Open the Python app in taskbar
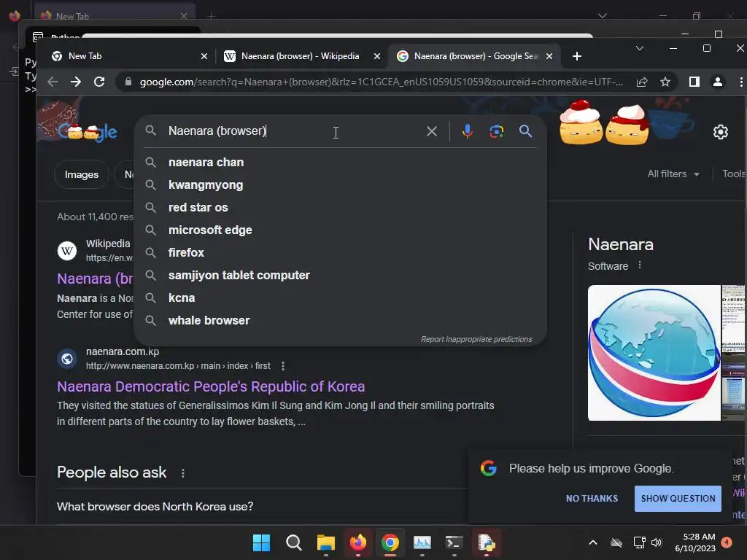 487,542
